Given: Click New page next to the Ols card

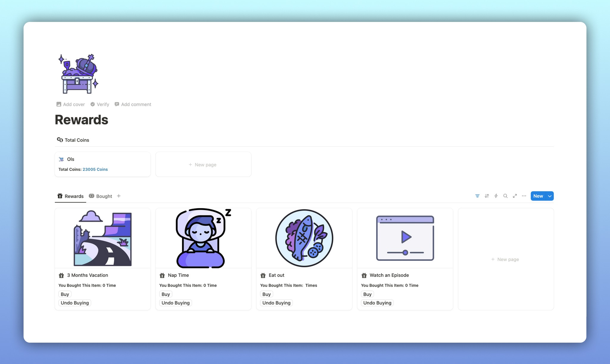Looking at the screenshot, I should pyautogui.click(x=203, y=164).
